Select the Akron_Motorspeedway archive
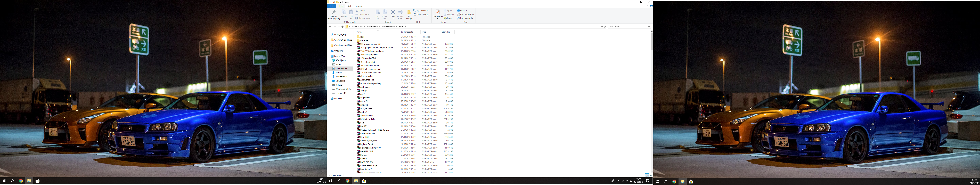 point(369,83)
